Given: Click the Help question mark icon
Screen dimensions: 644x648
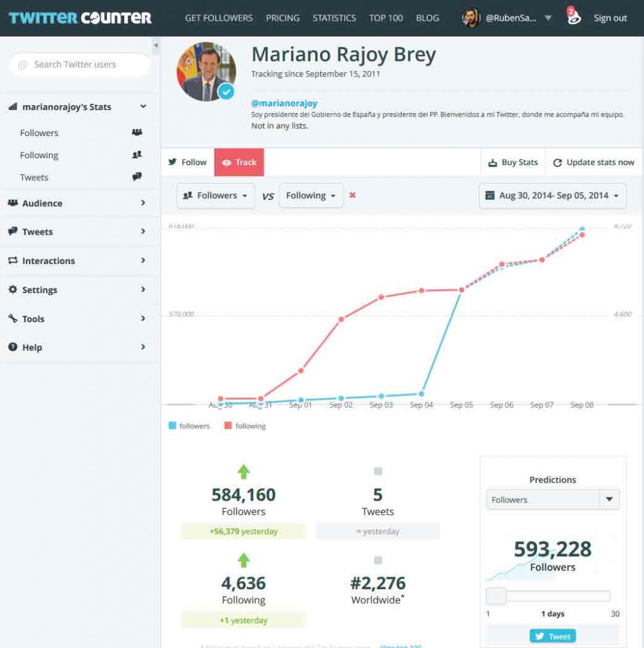Looking at the screenshot, I should pyautogui.click(x=13, y=347).
